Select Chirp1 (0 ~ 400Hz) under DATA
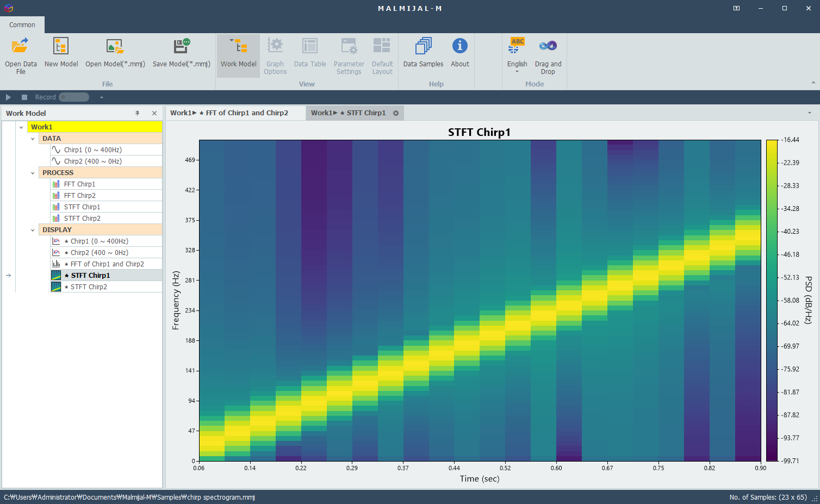The width and height of the screenshot is (820, 504). (92, 150)
